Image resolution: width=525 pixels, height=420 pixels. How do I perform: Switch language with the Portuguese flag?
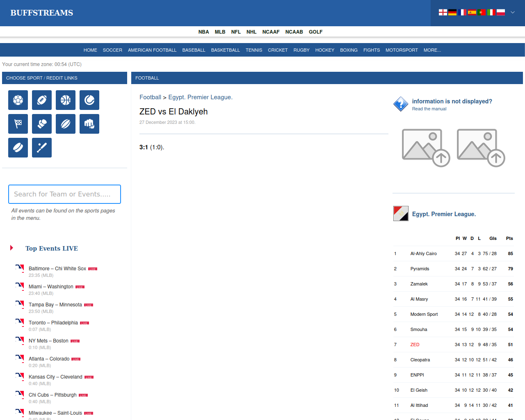(482, 12)
